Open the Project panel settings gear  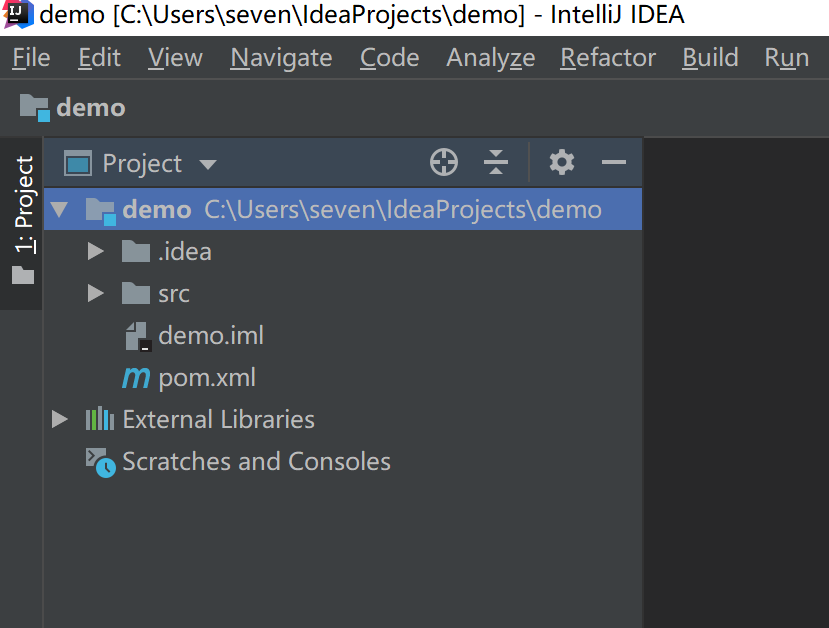click(561, 162)
